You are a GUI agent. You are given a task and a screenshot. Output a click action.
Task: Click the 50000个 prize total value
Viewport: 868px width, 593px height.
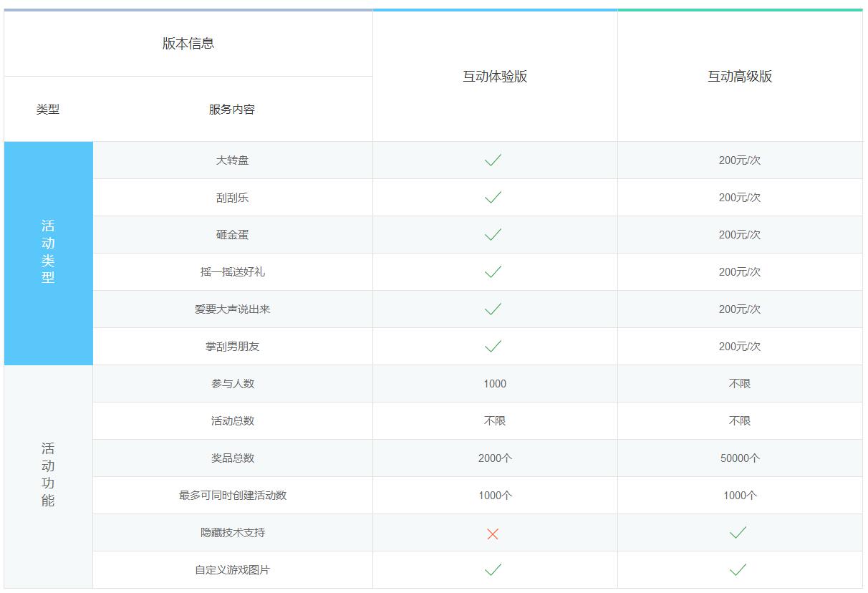740,458
